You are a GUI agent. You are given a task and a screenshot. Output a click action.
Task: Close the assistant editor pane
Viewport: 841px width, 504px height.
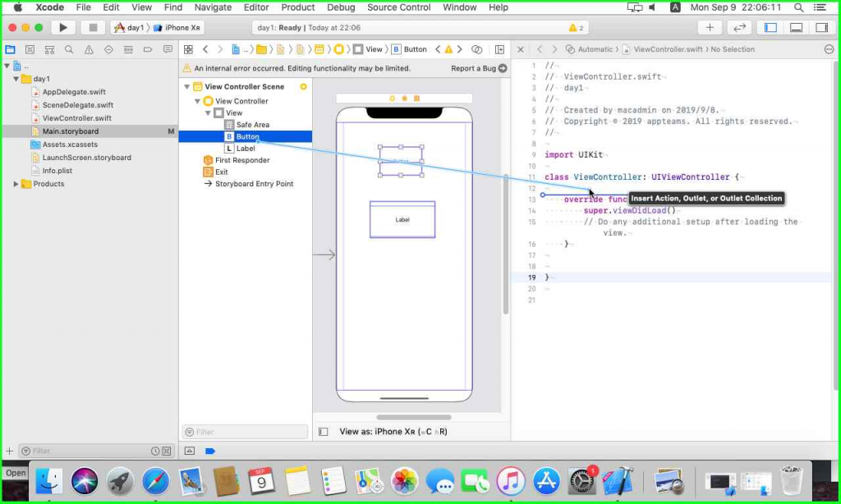(520, 49)
